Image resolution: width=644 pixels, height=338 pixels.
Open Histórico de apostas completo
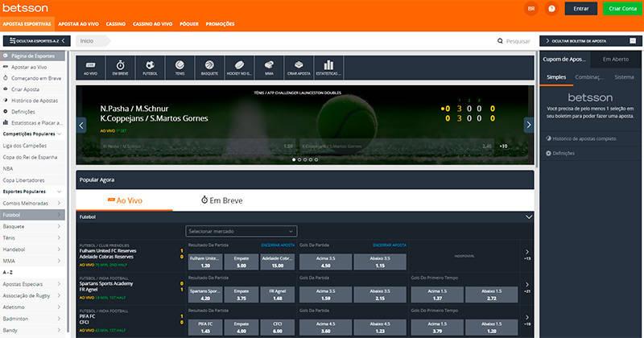click(x=581, y=138)
